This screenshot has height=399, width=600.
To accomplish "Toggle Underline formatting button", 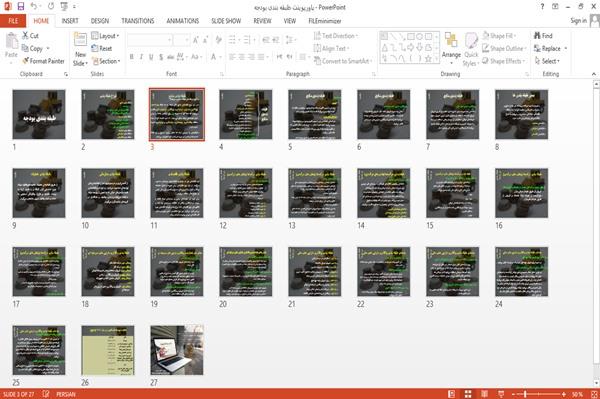I will (x=151, y=57).
